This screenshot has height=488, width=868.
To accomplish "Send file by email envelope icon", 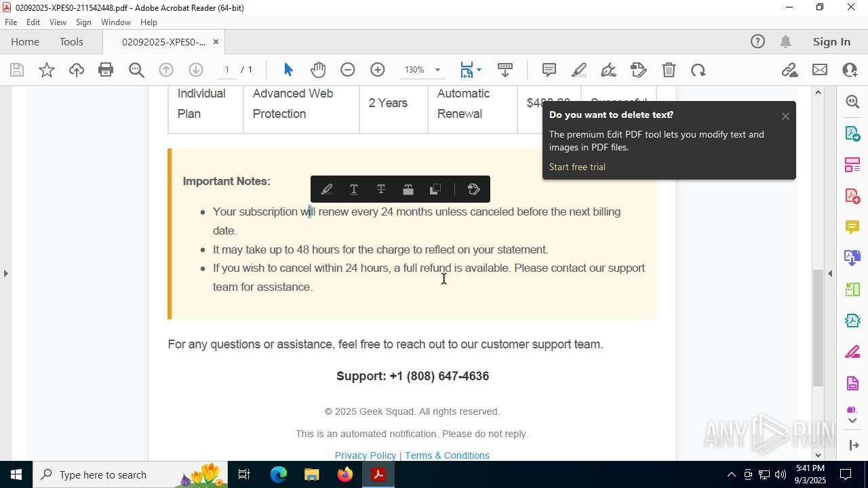I will pos(820,70).
